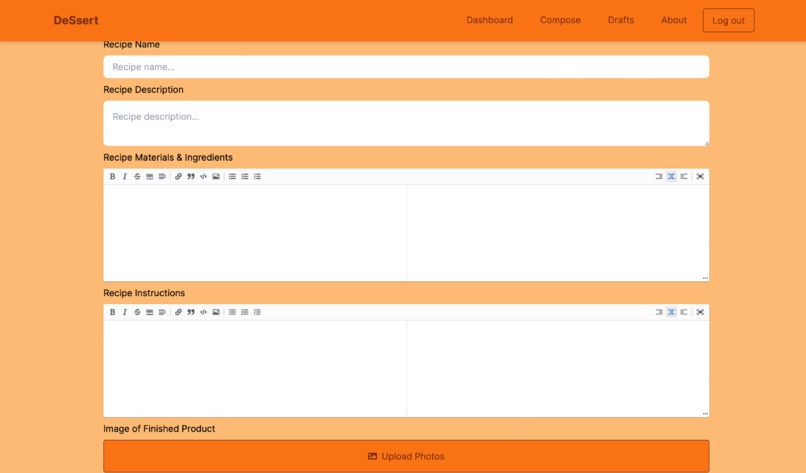Click the Ingredients editor preview pane

(558, 232)
